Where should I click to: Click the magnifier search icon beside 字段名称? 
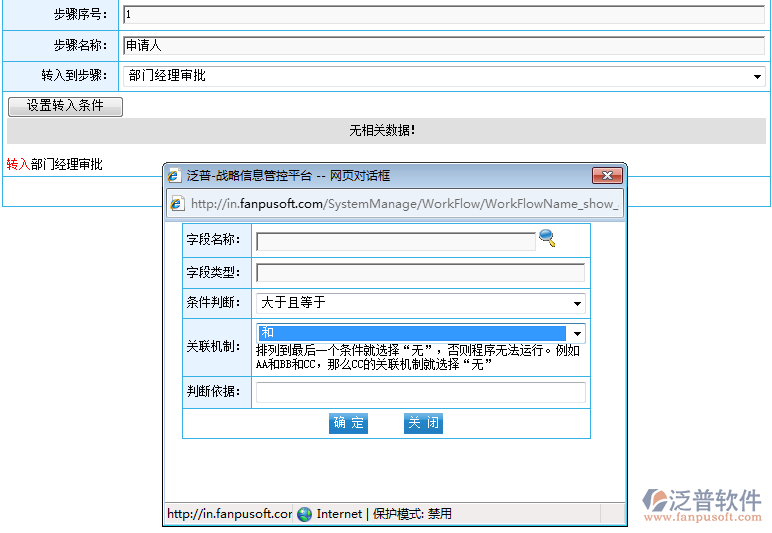546,238
